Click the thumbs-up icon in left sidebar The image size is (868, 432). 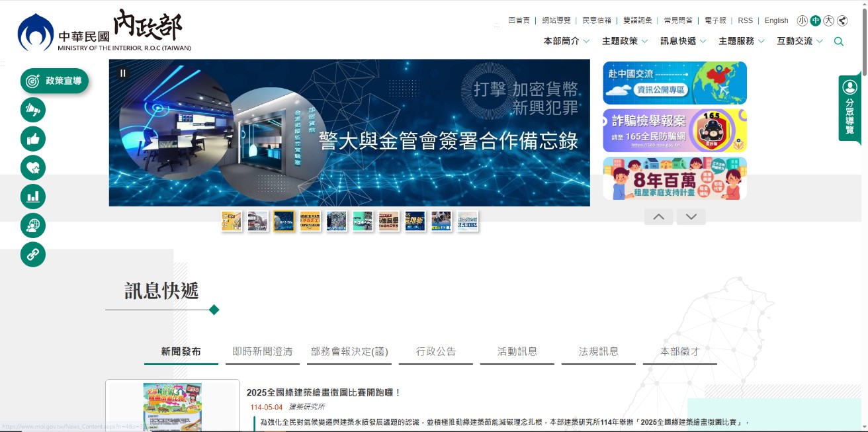pos(33,139)
